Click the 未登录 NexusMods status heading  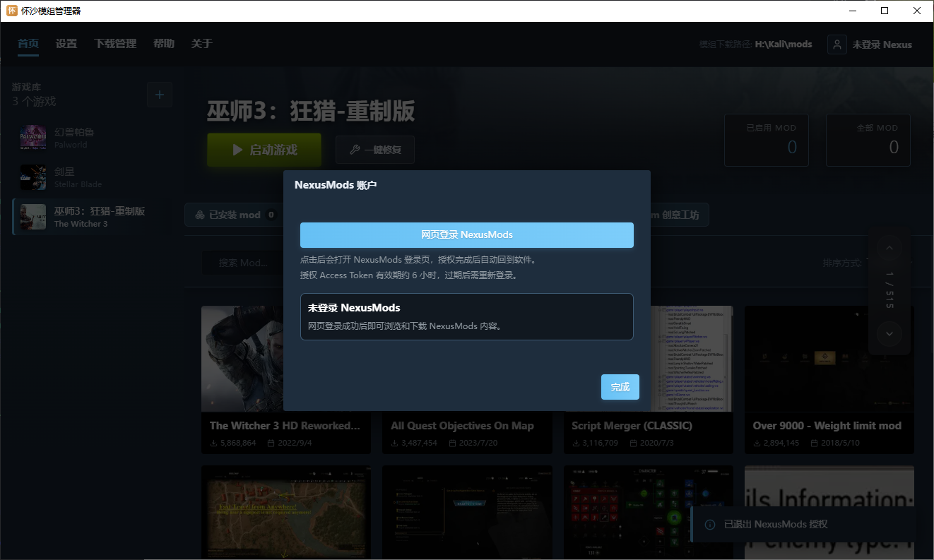(x=354, y=308)
